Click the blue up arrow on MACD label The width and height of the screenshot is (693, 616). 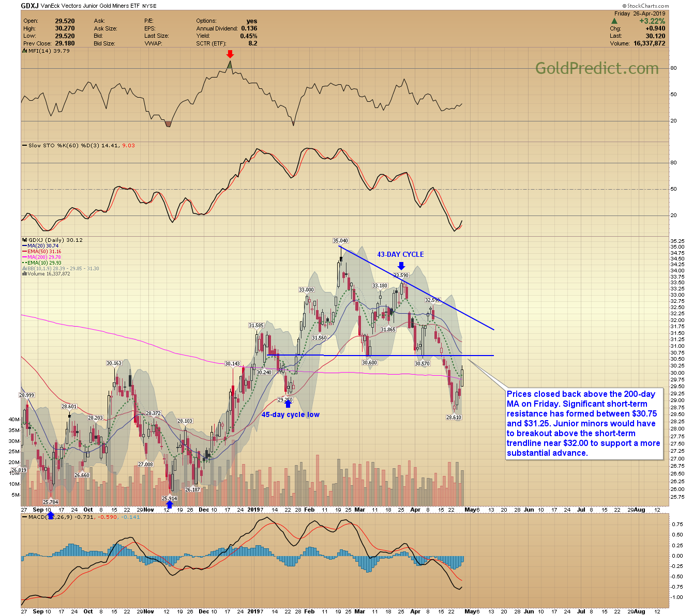(x=50, y=516)
